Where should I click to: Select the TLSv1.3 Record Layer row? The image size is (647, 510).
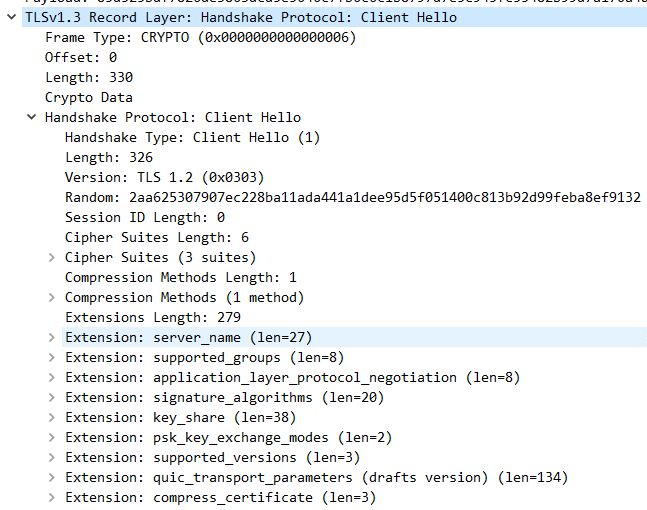334,17
